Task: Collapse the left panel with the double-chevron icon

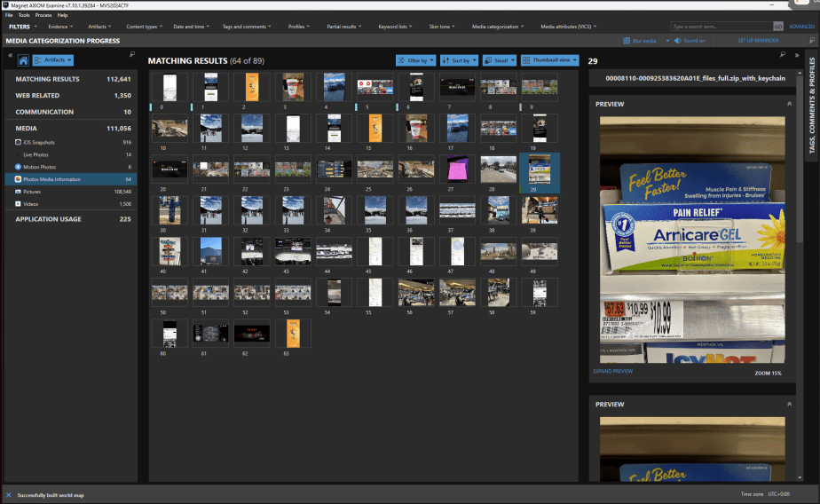Action: 10,55
